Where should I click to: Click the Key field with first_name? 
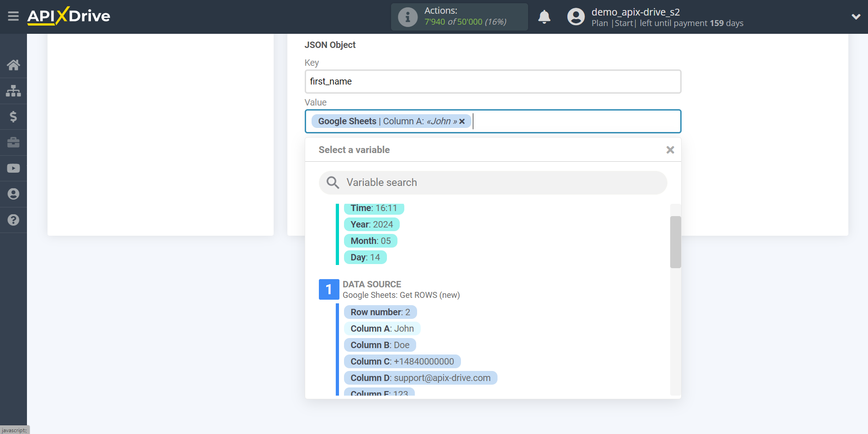(493, 81)
